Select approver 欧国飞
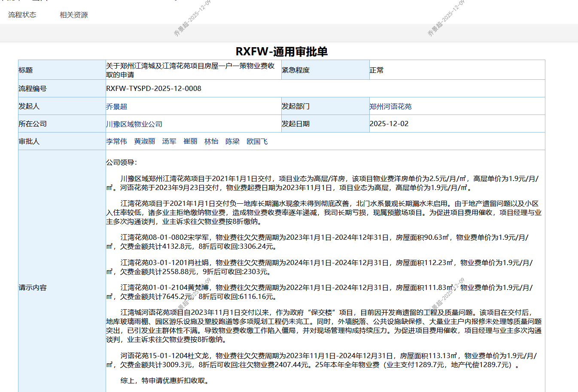Screen dimensions: 578x392 point(257,142)
